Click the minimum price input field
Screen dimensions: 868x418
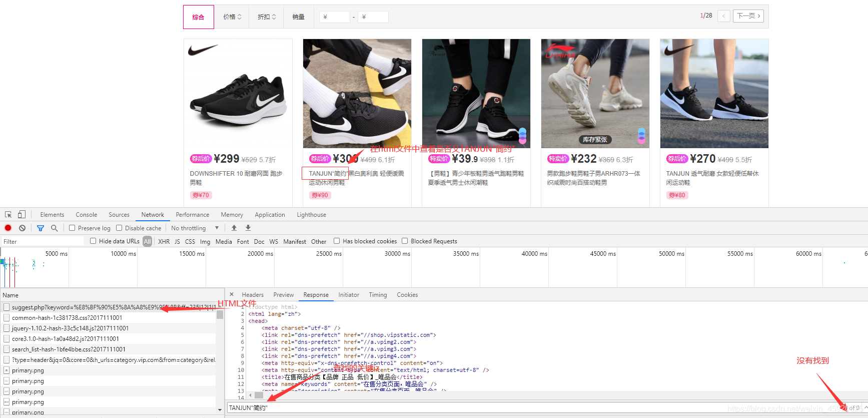coord(335,17)
